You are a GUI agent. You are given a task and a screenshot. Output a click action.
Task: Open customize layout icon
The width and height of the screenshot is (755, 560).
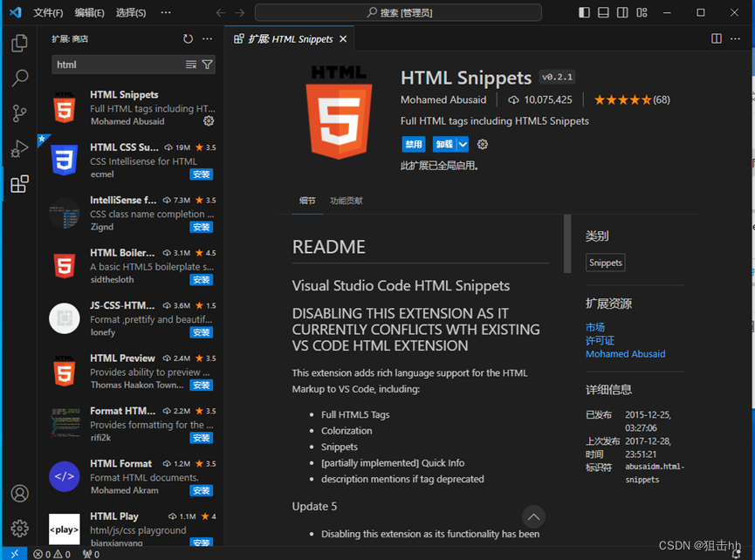coord(642,12)
